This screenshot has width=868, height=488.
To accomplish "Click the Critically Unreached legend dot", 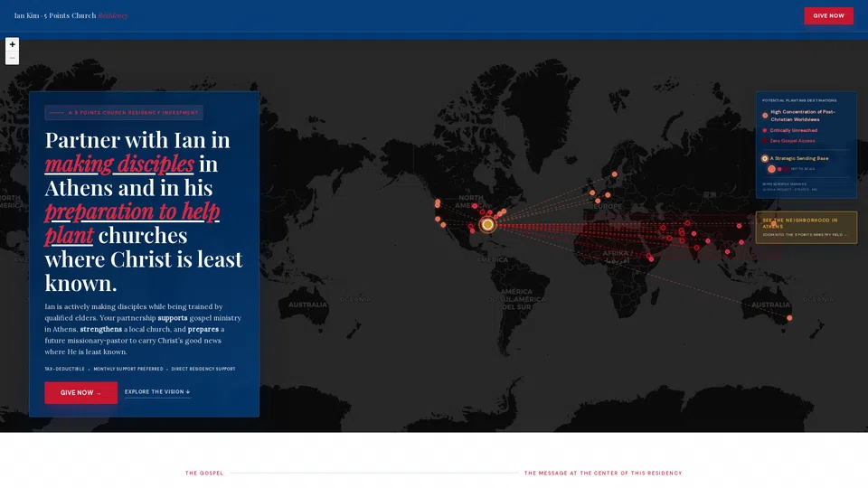I will pos(765,130).
